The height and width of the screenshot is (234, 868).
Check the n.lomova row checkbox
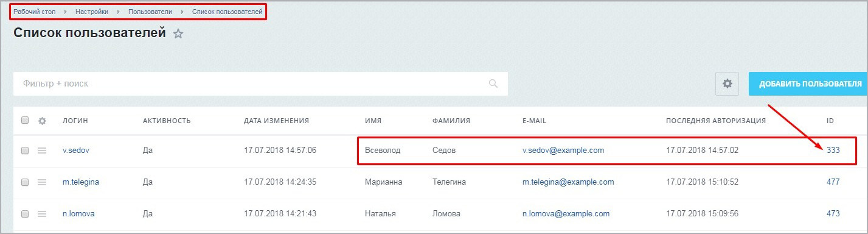pos(25,214)
